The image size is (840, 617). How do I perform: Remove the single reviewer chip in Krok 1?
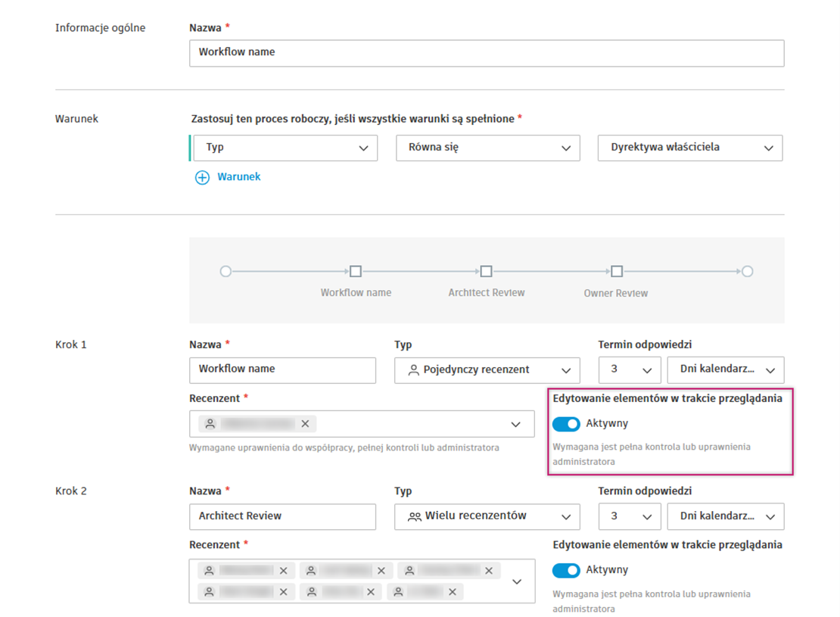click(305, 424)
